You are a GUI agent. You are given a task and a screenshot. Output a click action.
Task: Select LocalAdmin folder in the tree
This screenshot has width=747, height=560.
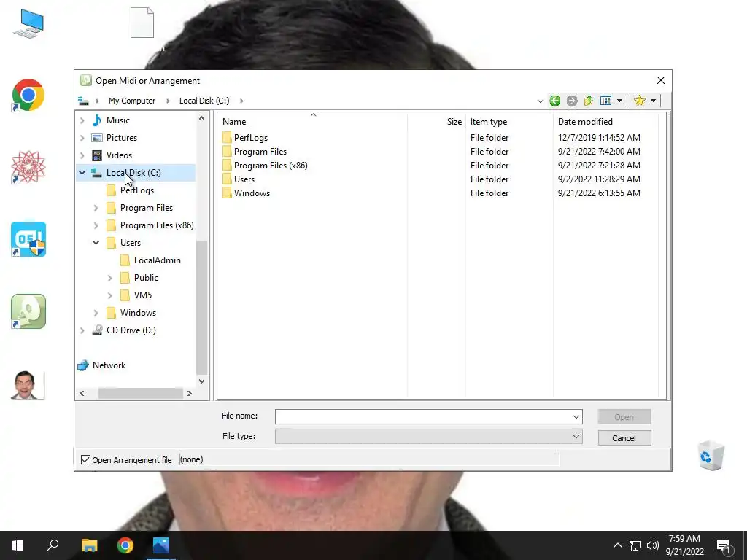pyautogui.click(x=158, y=260)
